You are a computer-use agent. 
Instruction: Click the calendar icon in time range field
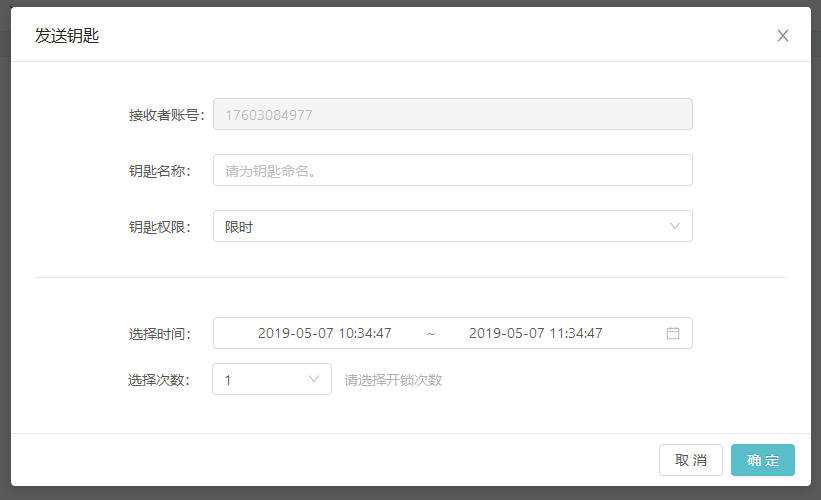tap(673, 333)
